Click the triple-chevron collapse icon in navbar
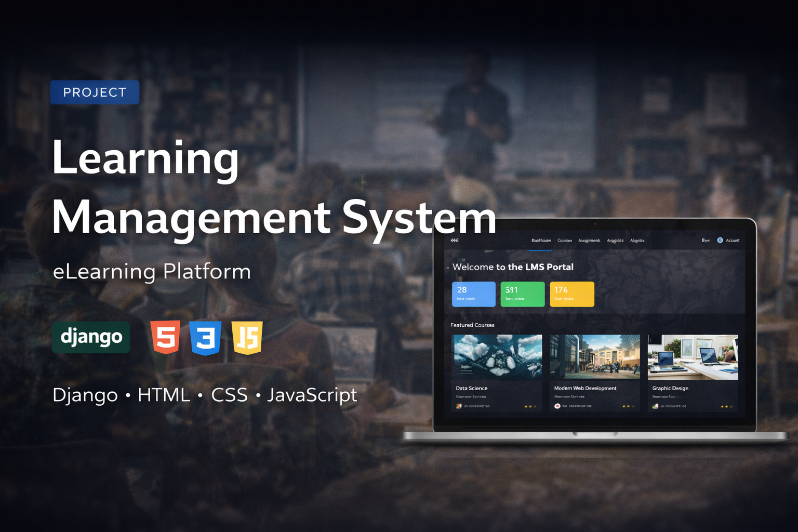Screen dimensions: 798x532 [455, 240]
